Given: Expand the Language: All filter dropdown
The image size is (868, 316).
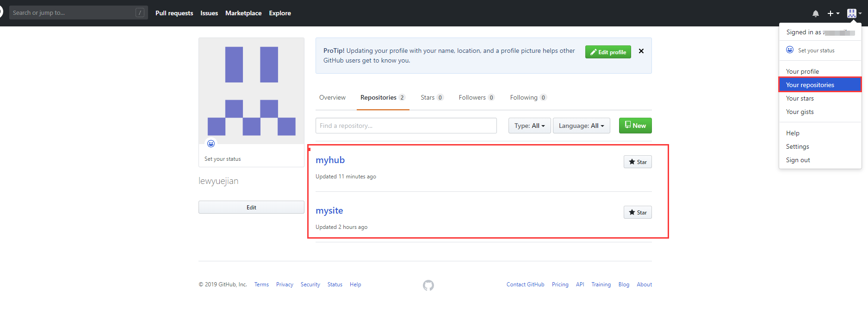Looking at the screenshot, I should [x=581, y=126].
